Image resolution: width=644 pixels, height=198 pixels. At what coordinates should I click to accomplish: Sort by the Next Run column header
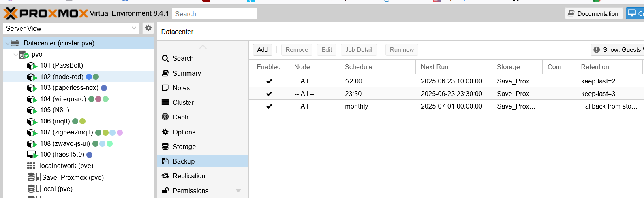454,67
